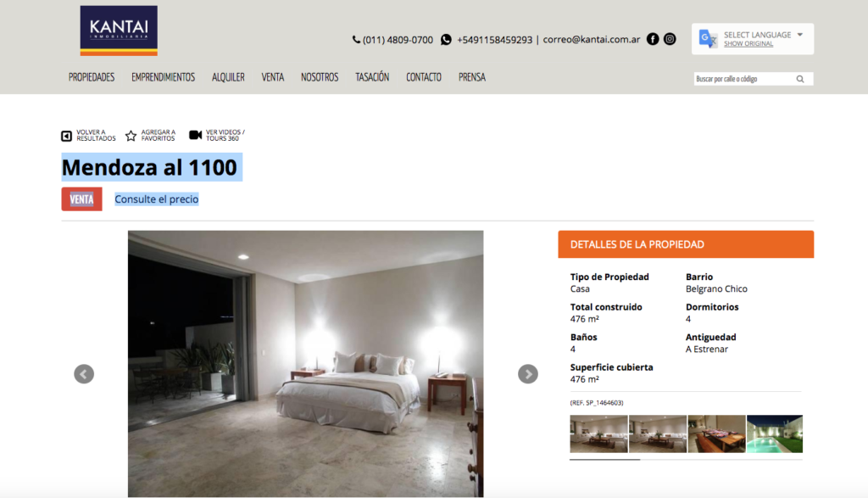
Task: Click the Show Original link
Action: 748,44
